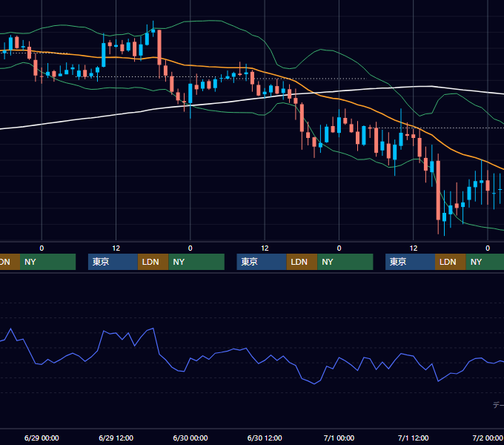Click the LDN session block on 6/30
The height and width of the screenshot is (445, 504).
point(302,262)
